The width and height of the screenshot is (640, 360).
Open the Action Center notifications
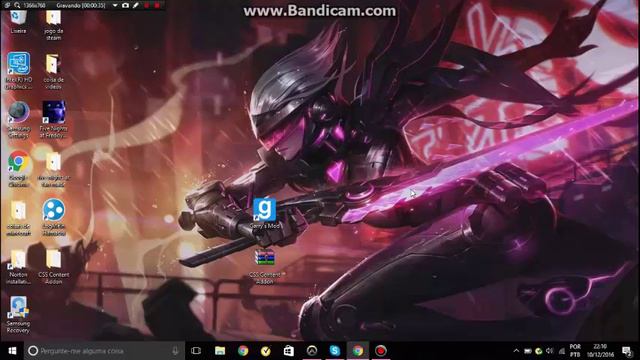[x=627, y=351]
